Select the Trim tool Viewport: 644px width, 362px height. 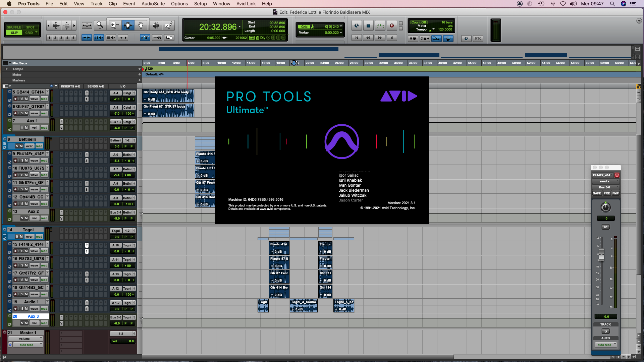[x=114, y=25]
